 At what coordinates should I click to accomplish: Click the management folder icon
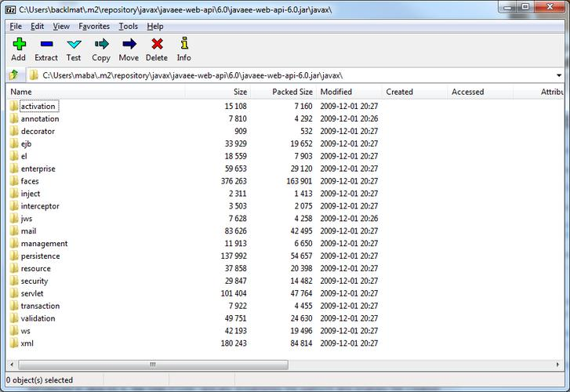click(14, 243)
